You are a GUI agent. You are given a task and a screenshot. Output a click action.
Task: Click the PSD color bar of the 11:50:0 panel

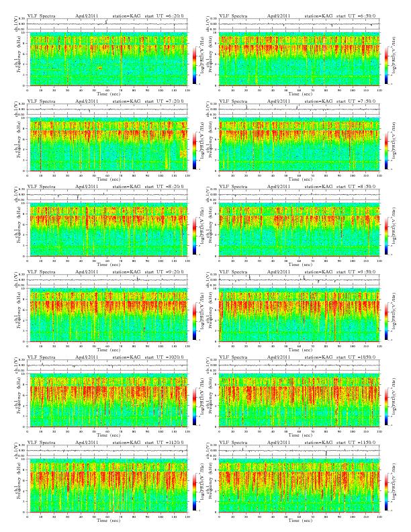387,492
